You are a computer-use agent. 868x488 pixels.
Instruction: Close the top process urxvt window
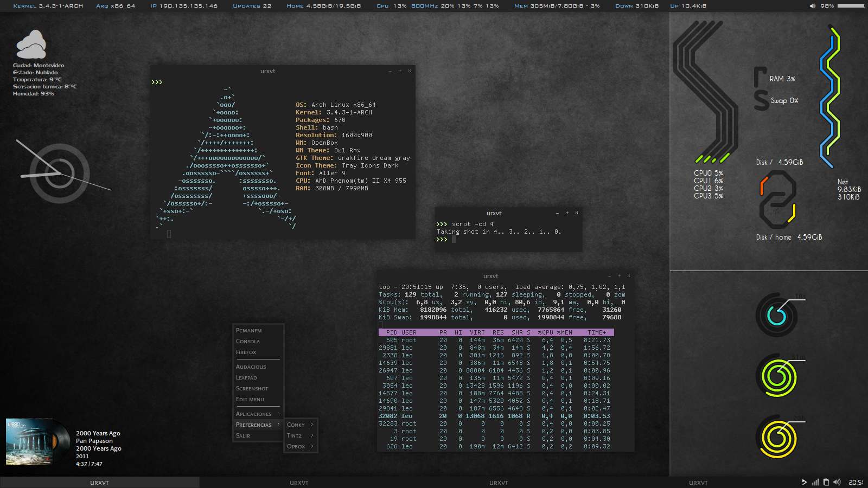(629, 276)
